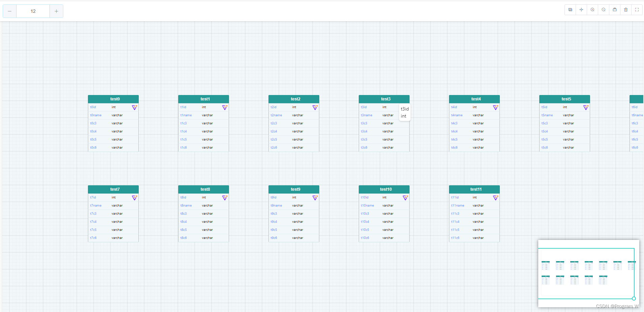Click the t0c6 field name
This screenshot has width=644, height=312.
pos(93,148)
